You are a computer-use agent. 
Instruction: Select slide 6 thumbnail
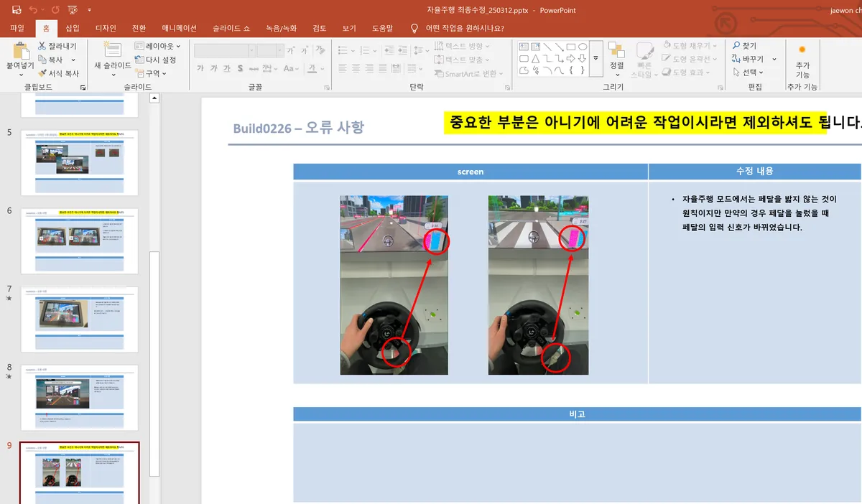pyautogui.click(x=79, y=241)
